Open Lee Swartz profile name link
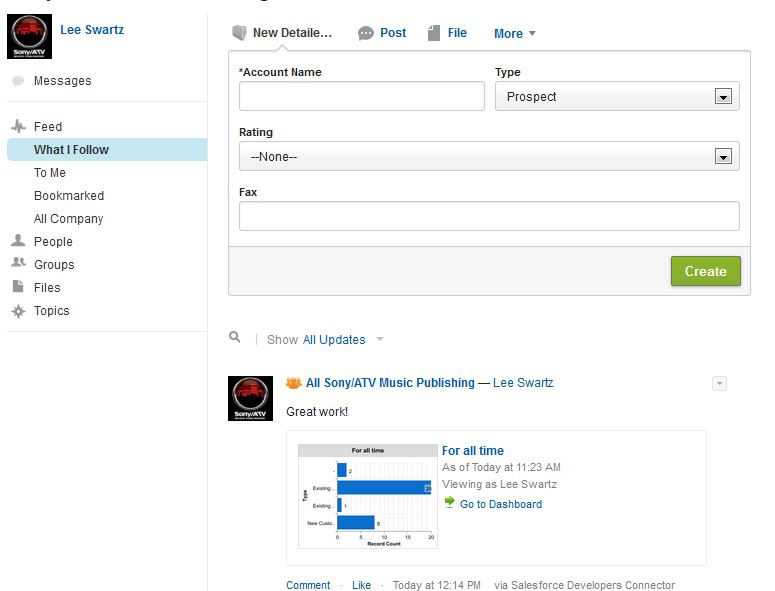This screenshot has height=591, width=775. (x=92, y=30)
